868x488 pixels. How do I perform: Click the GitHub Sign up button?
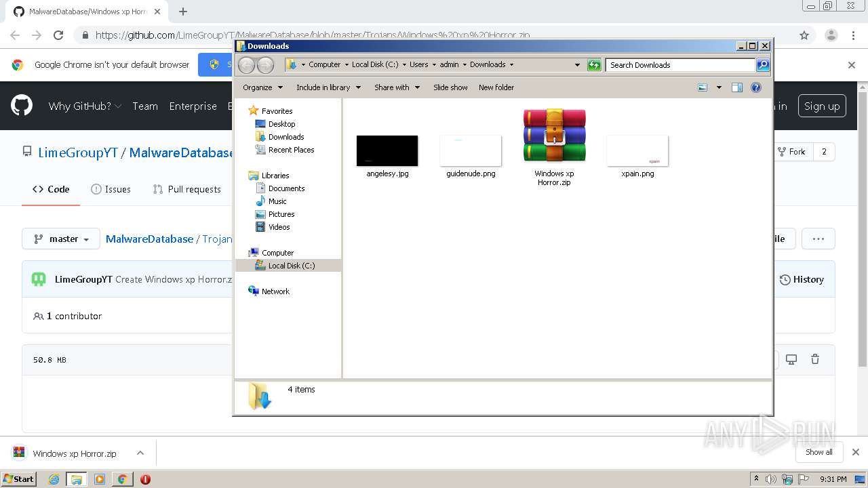[822, 106]
